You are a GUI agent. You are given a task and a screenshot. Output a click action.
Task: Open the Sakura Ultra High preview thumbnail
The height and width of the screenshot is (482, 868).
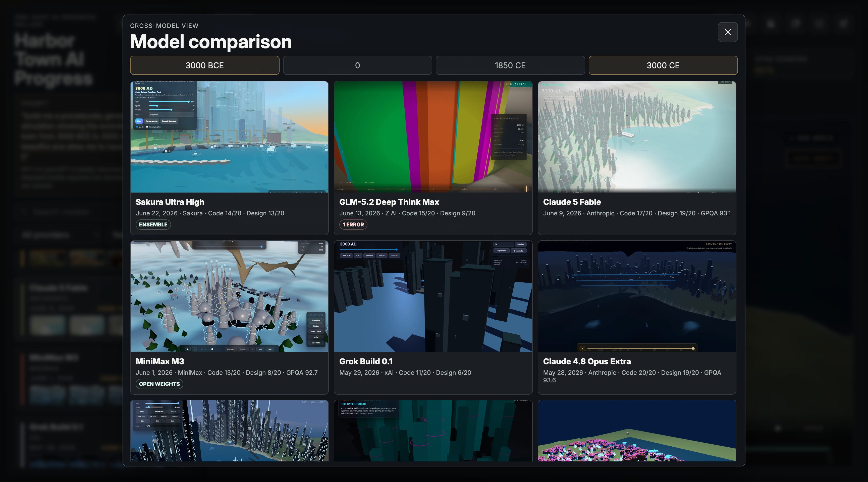(x=229, y=137)
